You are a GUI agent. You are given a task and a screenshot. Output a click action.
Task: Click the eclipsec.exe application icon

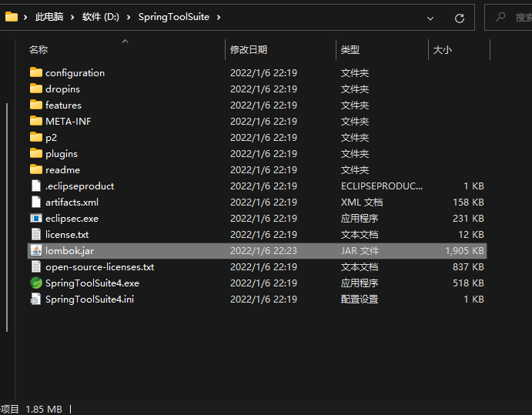[36, 218]
